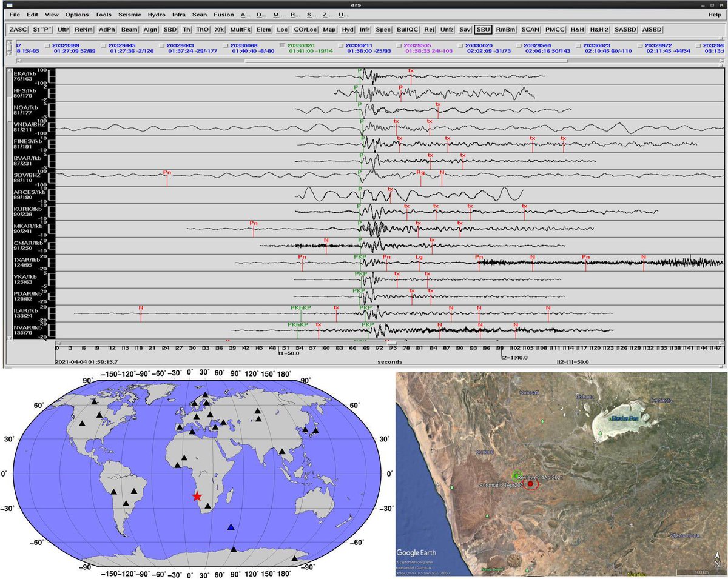Select the N marker on CMAR trace
The image size is (728, 579).
[x=326, y=241]
